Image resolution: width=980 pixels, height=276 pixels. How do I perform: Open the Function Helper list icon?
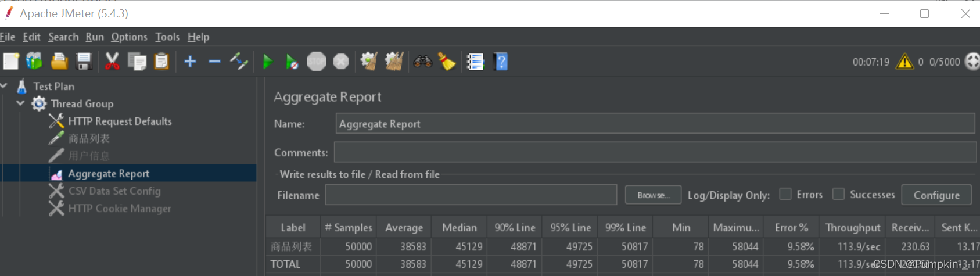coord(475,61)
